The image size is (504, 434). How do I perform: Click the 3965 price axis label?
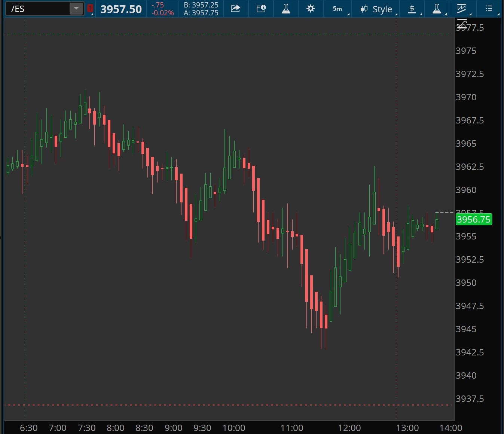(x=466, y=144)
